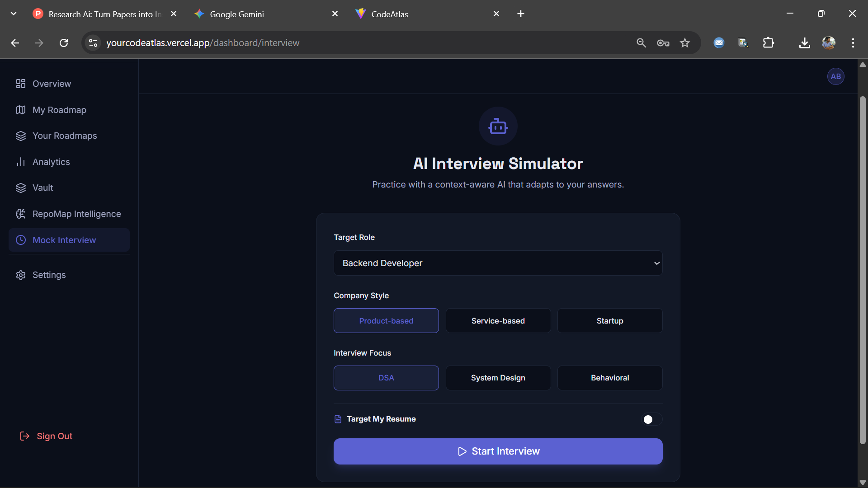Open the tab search chevron
Image resolution: width=868 pixels, height=488 pixels.
click(14, 14)
